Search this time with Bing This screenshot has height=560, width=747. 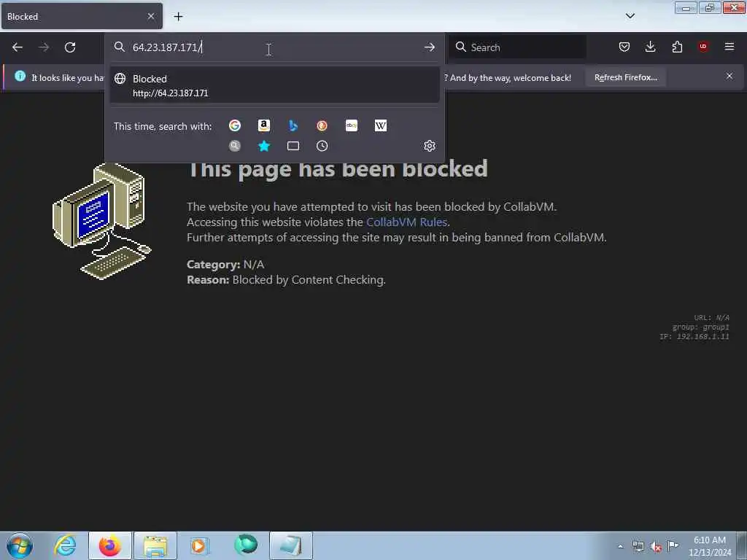point(293,125)
